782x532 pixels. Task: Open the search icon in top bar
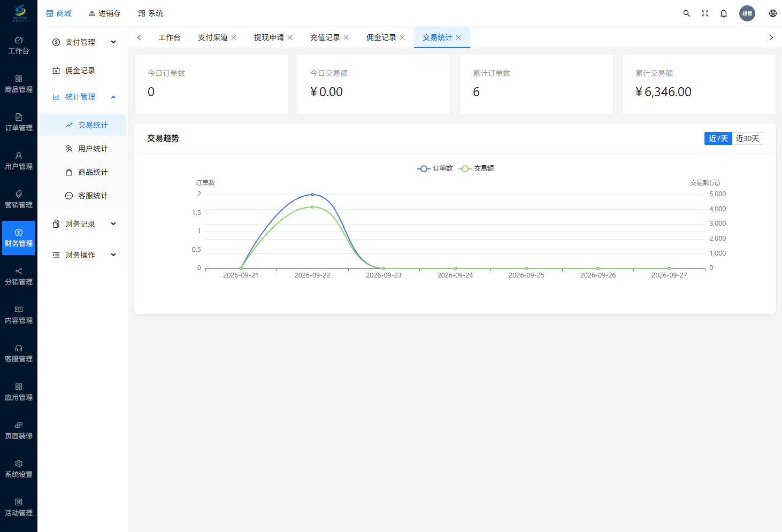click(686, 13)
